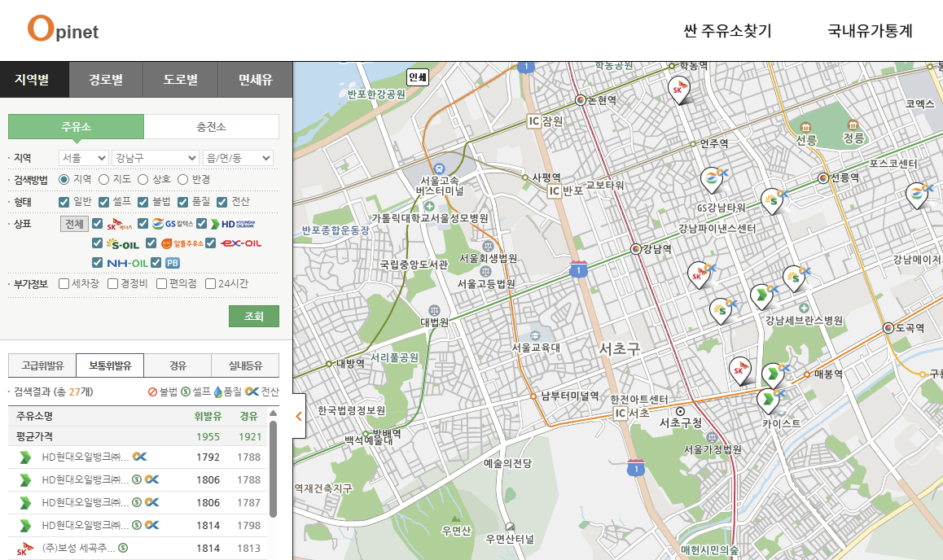Click the SK marker left of 매봉역
The height and width of the screenshot is (560, 943).
[739, 370]
